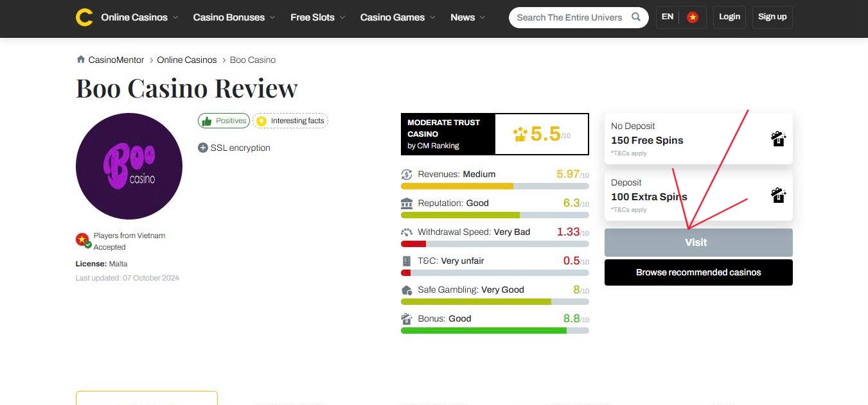Screen dimensions: 868x405
Task: Go to Online Casinos breadcrumb link
Action: pyautogui.click(x=187, y=60)
